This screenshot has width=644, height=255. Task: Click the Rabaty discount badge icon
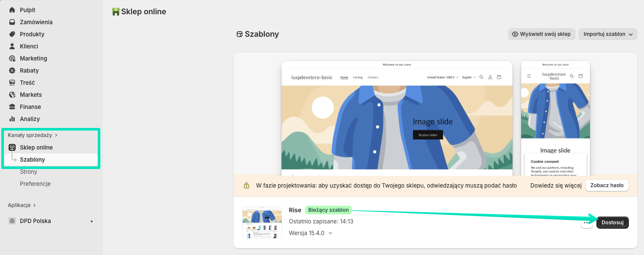coord(12,70)
